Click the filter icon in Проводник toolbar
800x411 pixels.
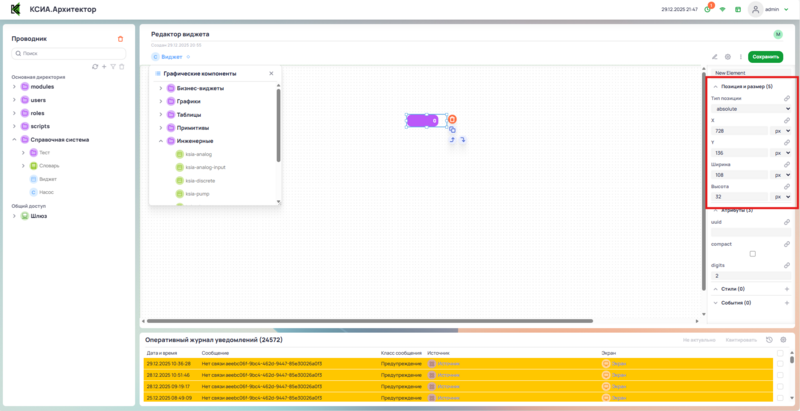tap(113, 66)
